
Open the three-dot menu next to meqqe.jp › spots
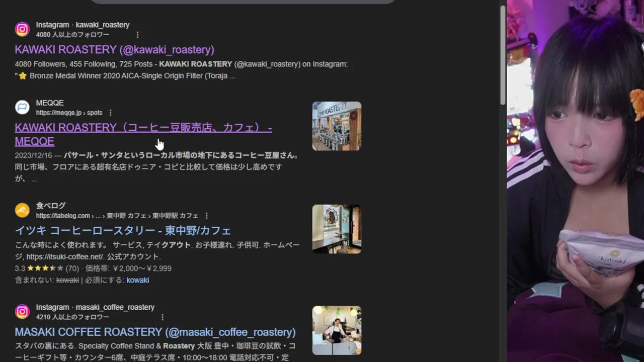click(110, 113)
